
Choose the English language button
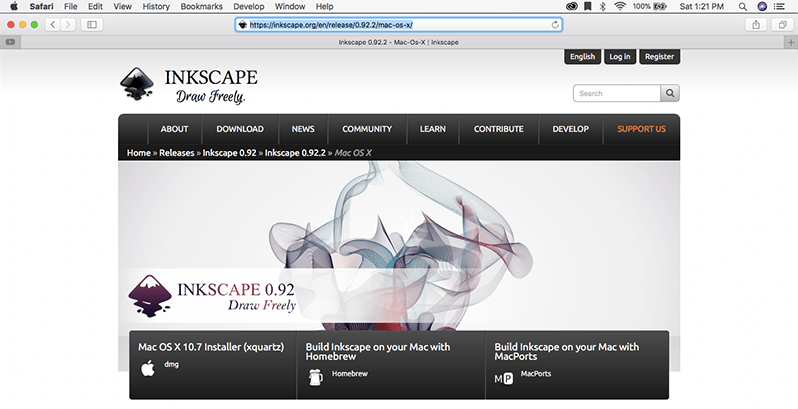click(582, 56)
